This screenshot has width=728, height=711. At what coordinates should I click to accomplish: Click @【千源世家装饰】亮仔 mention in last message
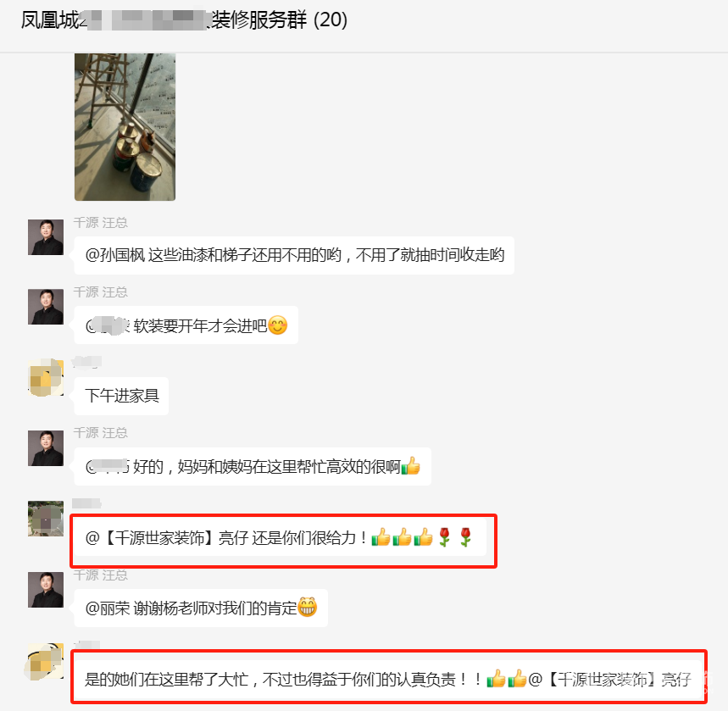(x=609, y=680)
